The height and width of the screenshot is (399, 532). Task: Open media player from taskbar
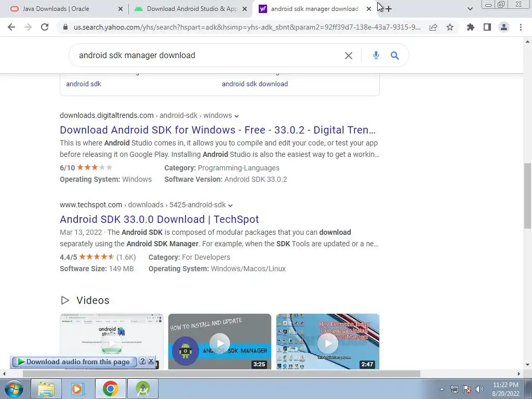click(78, 389)
